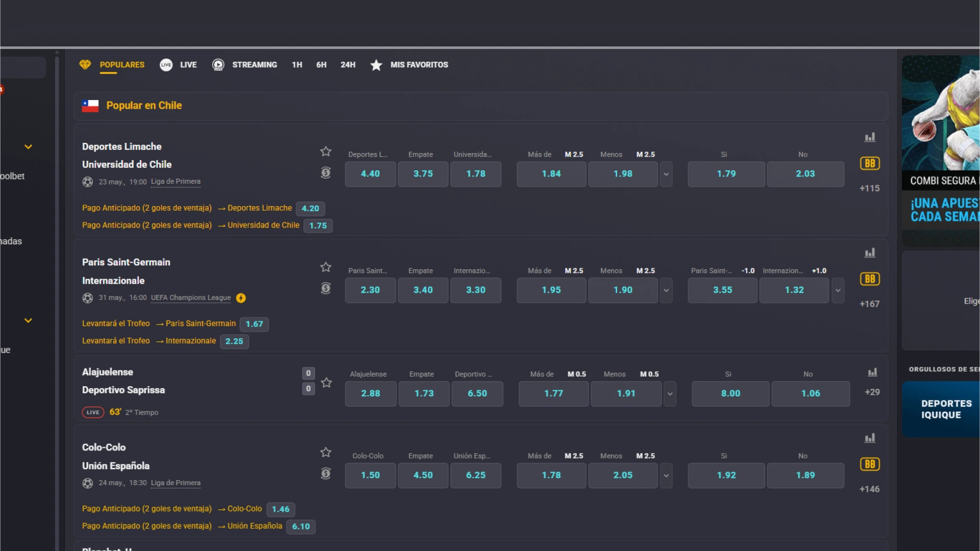Expand totals dropdown for Deportes Limache match
The height and width of the screenshot is (551, 980).
[x=666, y=174]
